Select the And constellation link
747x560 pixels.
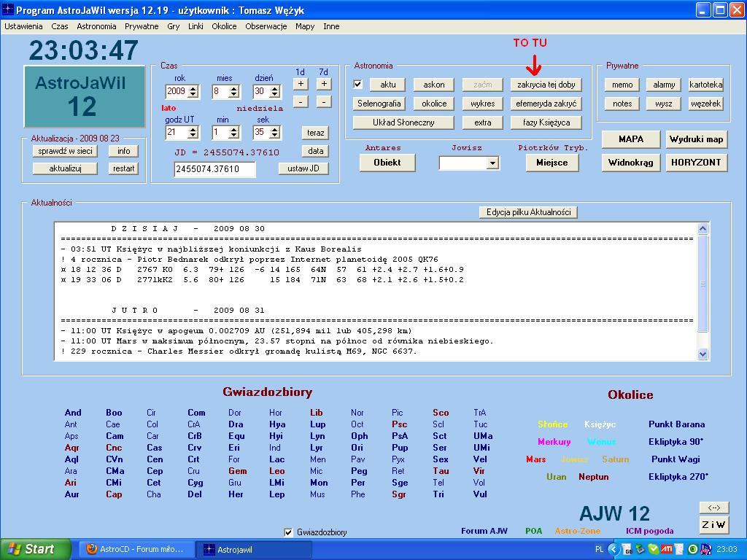73,413
